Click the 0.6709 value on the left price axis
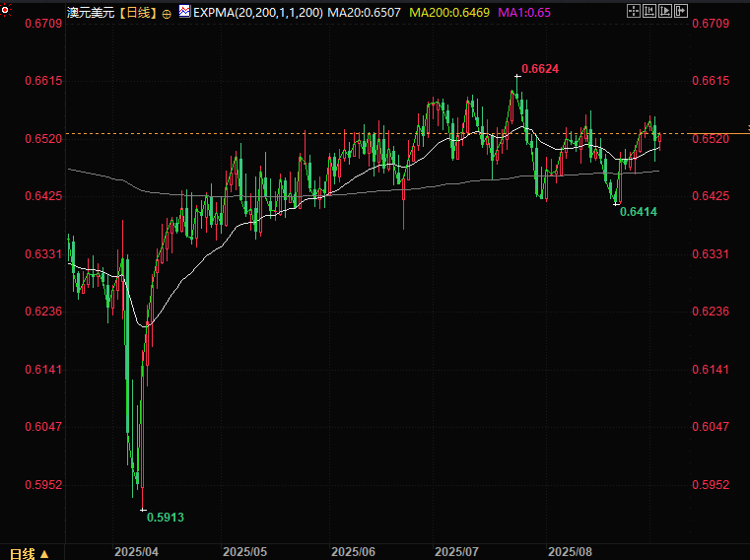Screen dimensions: 750x560 [x=43, y=23]
